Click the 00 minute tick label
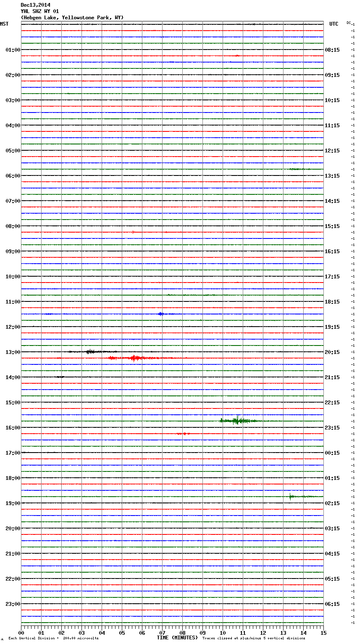Viewport: 357px width, 644px height. [x=21, y=633]
